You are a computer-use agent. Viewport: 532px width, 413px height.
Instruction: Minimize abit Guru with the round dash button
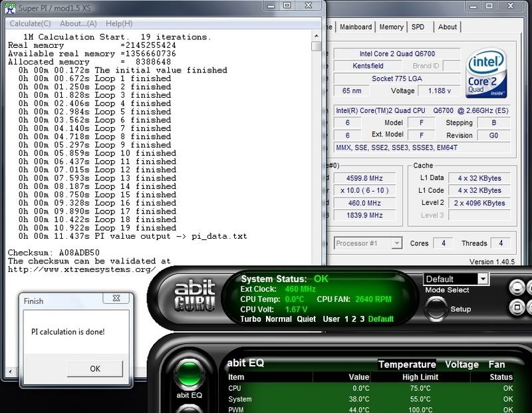pyautogui.click(x=517, y=288)
